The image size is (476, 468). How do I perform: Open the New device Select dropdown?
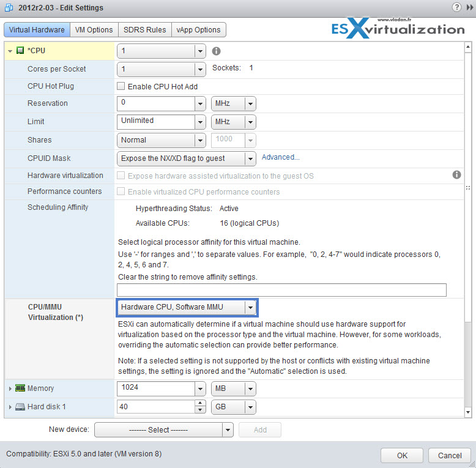(228, 429)
